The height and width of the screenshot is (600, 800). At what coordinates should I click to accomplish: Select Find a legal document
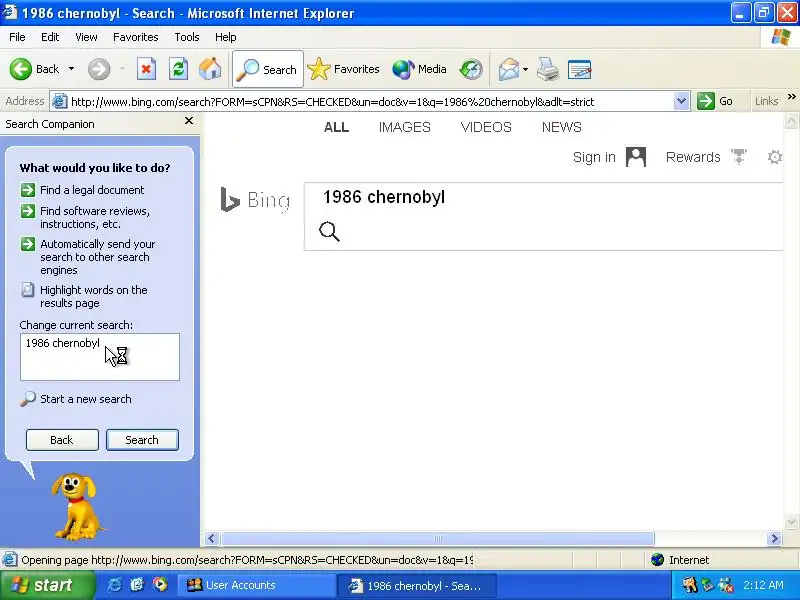tap(82, 190)
